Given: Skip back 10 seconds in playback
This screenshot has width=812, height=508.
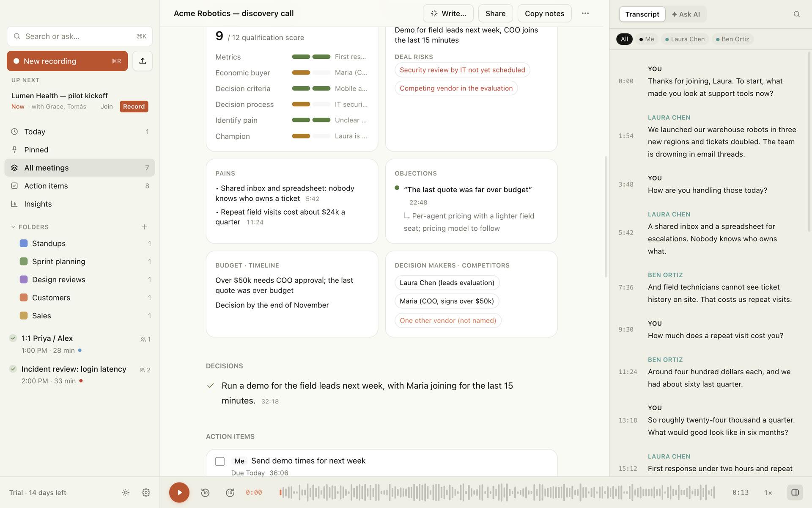Looking at the screenshot, I should click(x=205, y=492).
